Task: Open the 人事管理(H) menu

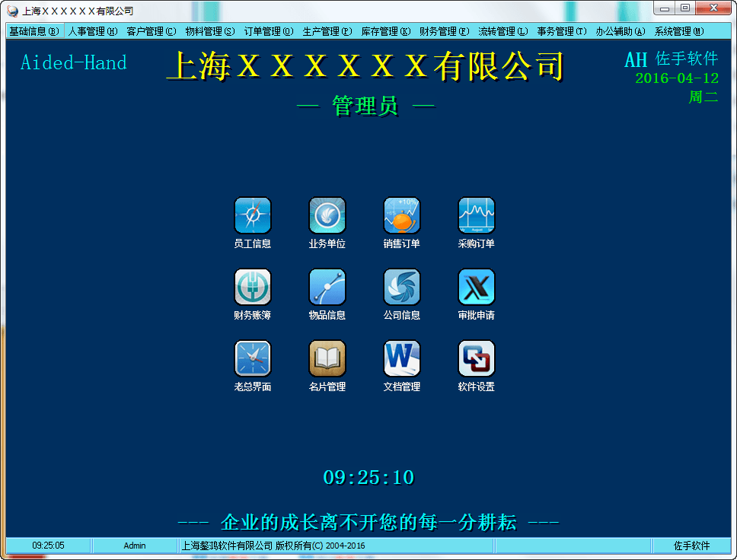Action: [x=93, y=31]
